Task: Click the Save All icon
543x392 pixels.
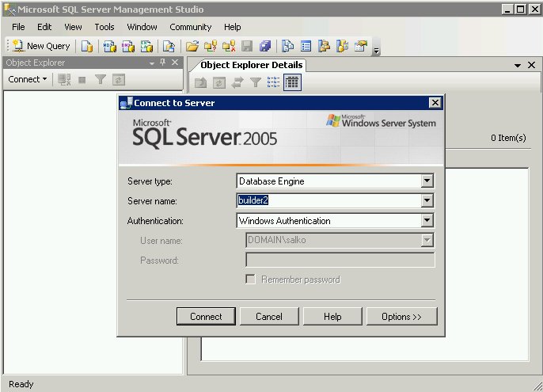Action: (x=265, y=46)
